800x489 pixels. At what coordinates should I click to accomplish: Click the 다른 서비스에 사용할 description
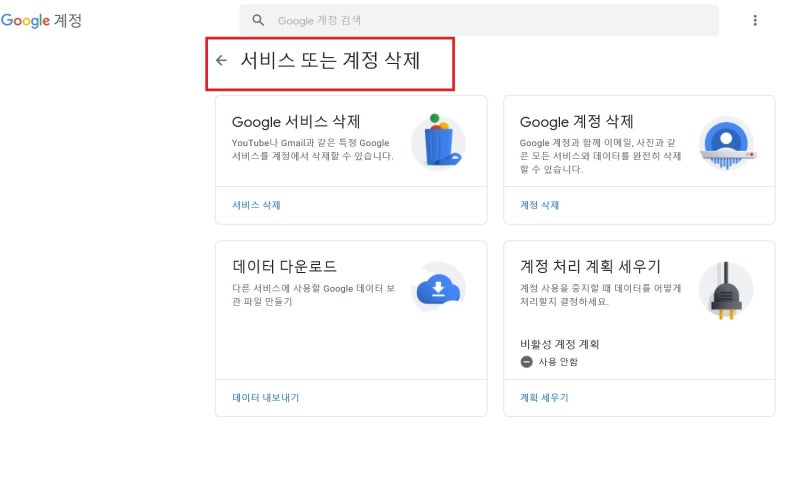coord(314,295)
